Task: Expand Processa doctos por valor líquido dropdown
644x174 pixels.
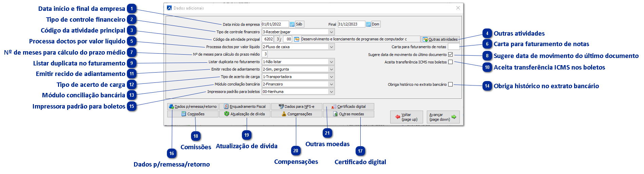Action: tap(332, 47)
